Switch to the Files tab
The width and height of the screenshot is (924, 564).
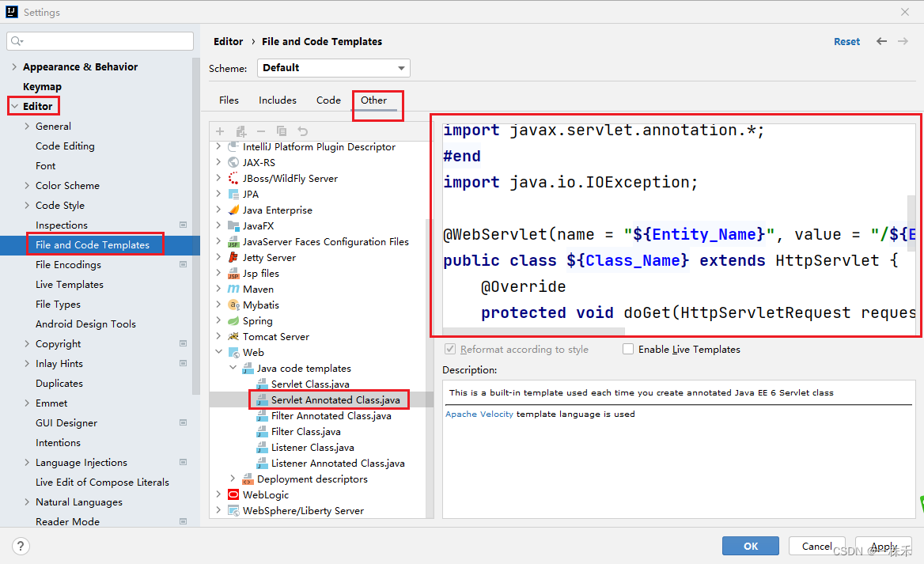(x=229, y=100)
